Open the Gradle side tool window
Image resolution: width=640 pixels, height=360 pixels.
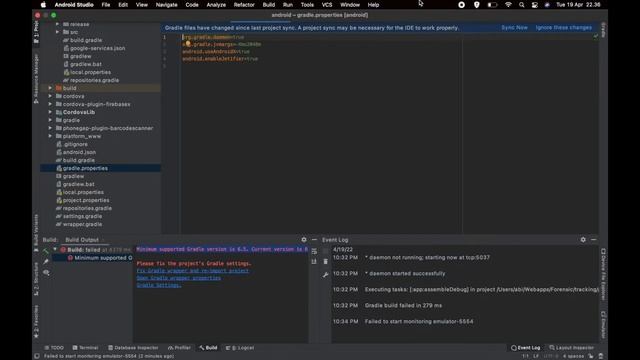pos(603,30)
